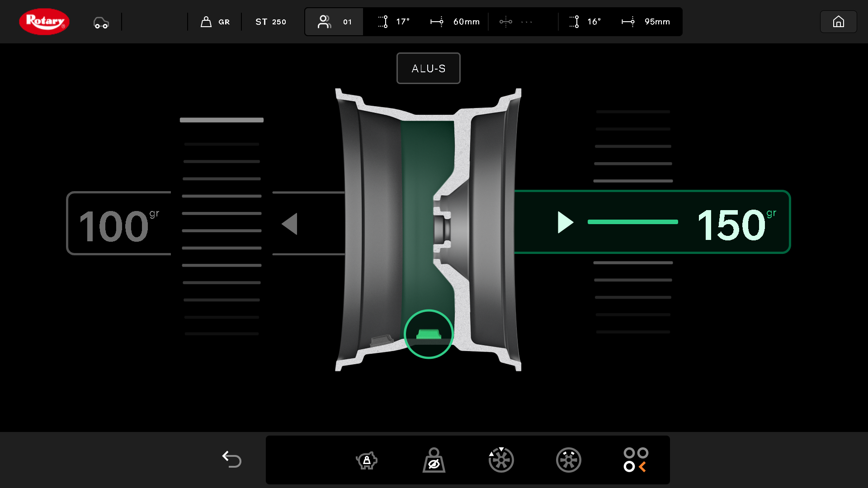Toggle the GR weight unit

pyautogui.click(x=215, y=22)
